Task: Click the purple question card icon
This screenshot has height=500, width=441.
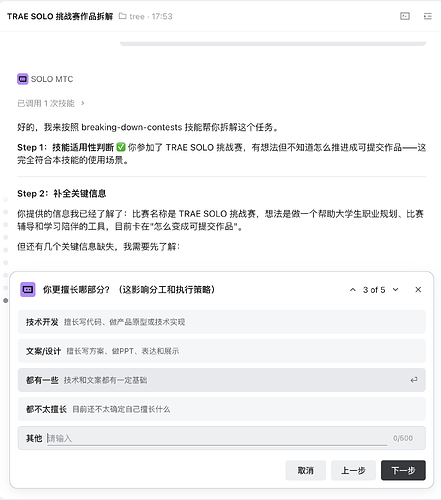Action: click(x=28, y=289)
